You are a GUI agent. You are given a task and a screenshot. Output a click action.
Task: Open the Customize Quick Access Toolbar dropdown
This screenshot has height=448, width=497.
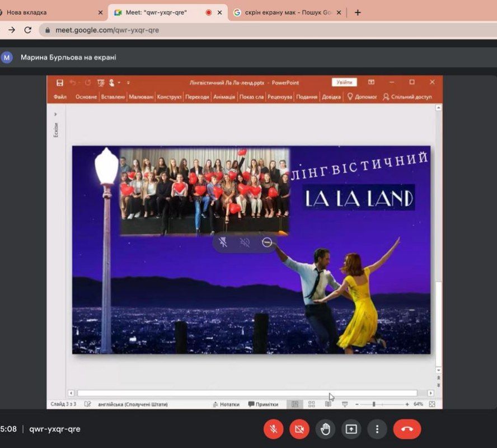point(128,83)
